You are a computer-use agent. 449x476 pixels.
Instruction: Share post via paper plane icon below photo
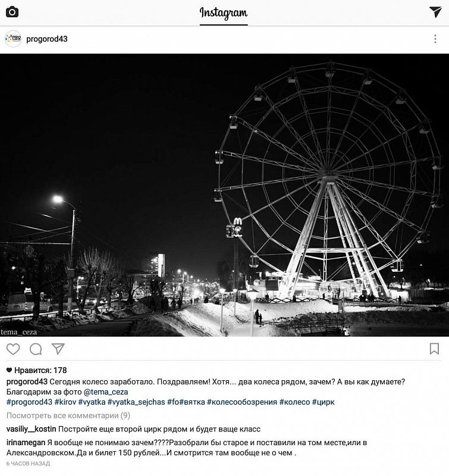click(58, 349)
